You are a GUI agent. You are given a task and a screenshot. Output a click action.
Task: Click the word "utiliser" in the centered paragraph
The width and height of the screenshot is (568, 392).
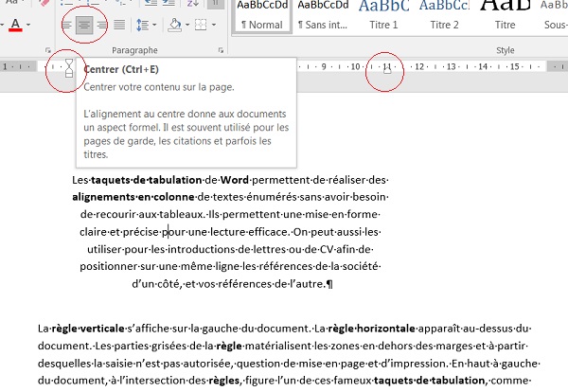(104, 249)
